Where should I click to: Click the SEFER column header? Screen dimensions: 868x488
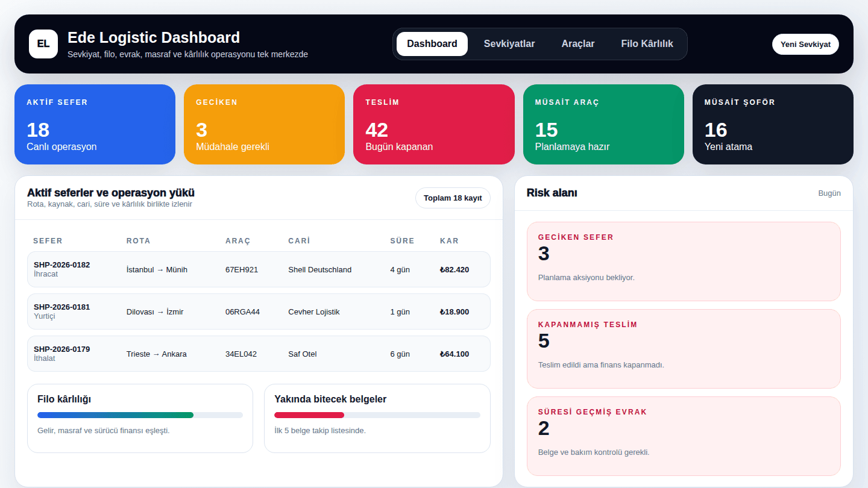point(48,240)
